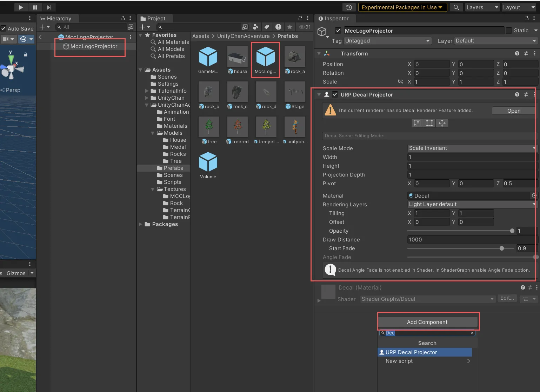Click the Project panel favorite star filter icon
Screen dimensions: 540x392
pos(289,27)
